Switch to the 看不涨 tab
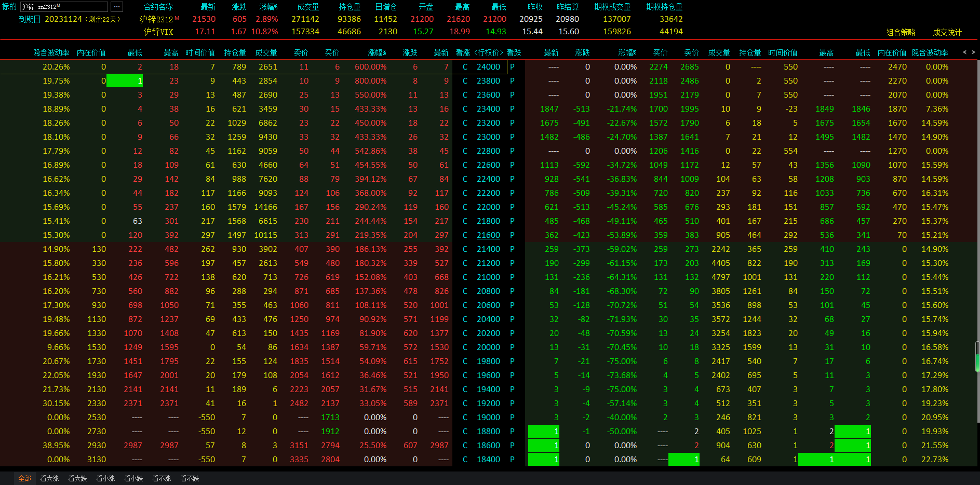This screenshot has height=485, width=980. [162, 478]
